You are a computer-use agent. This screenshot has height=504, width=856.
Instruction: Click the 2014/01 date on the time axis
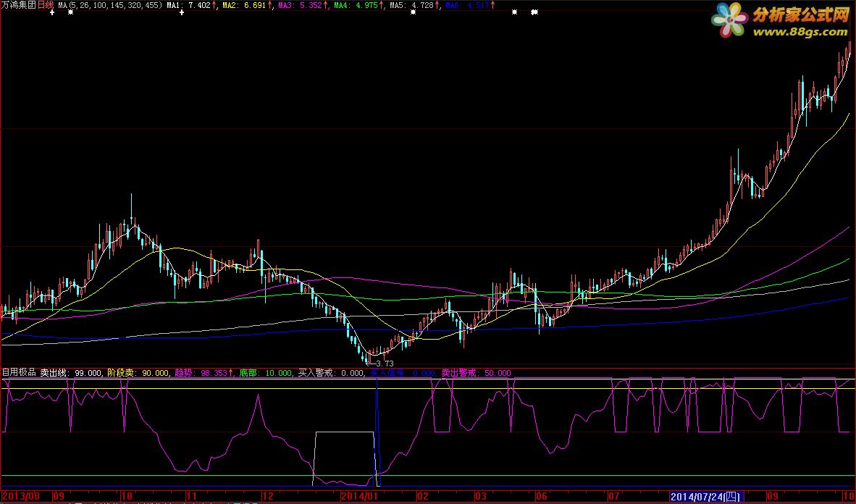[359, 496]
